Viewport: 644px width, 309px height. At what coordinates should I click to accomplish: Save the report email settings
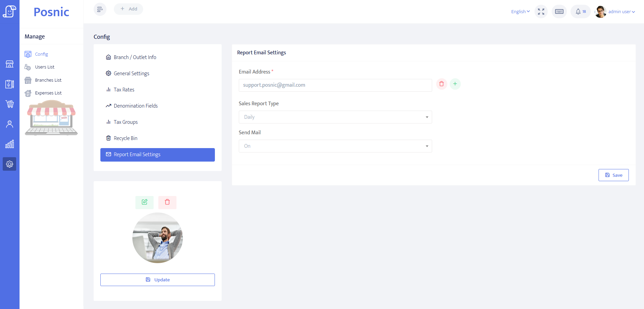pyautogui.click(x=613, y=175)
